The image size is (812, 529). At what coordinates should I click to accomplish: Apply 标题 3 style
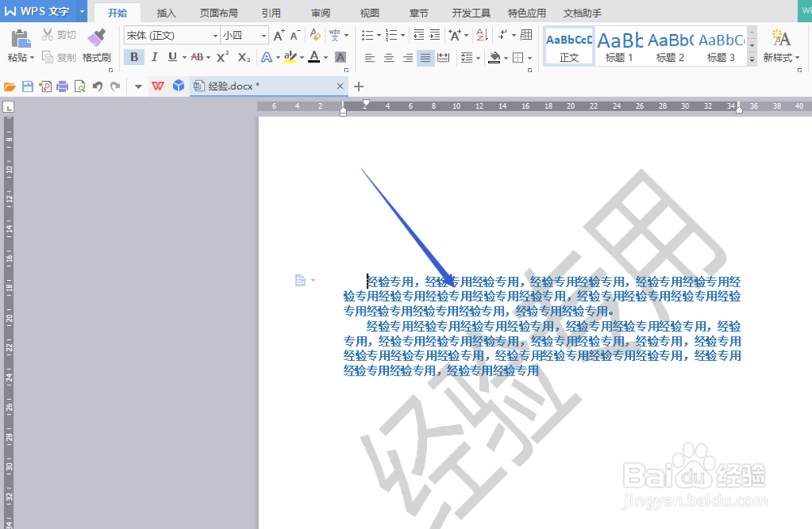(x=721, y=47)
